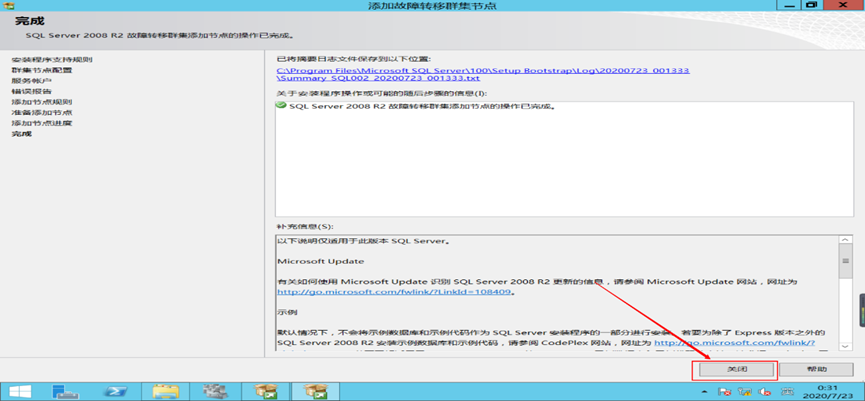Click the Microsoft Update heading text
865x401 pixels.
pos(321,261)
